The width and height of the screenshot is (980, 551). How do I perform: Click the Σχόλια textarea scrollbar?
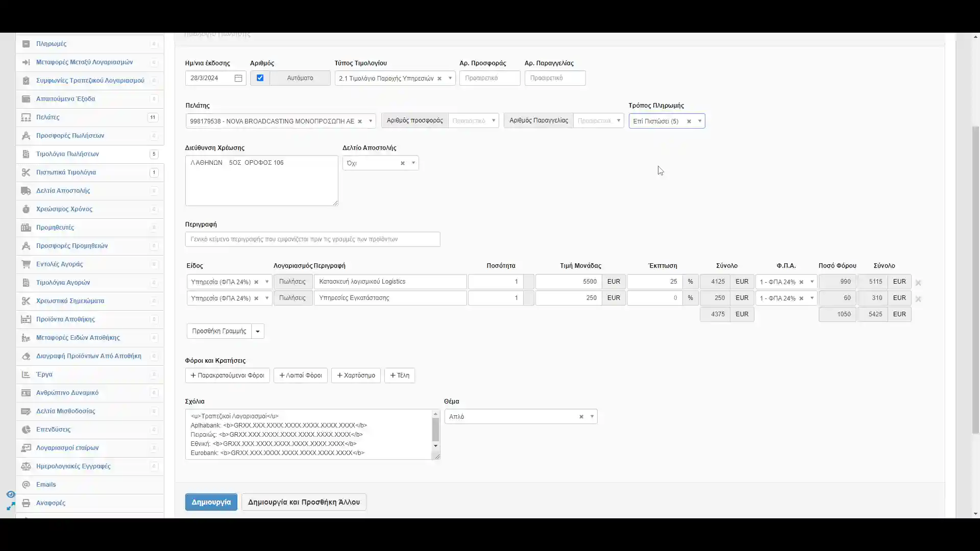pyautogui.click(x=435, y=430)
